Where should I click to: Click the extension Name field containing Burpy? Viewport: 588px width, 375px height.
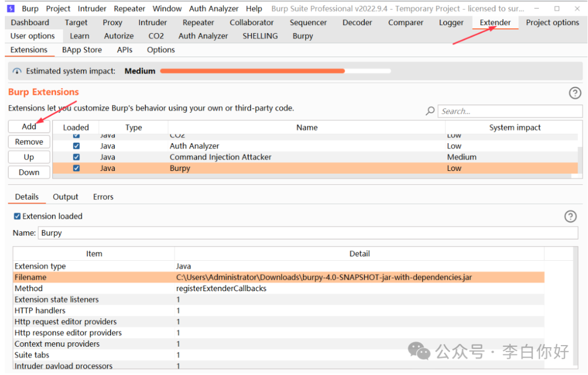click(x=308, y=233)
